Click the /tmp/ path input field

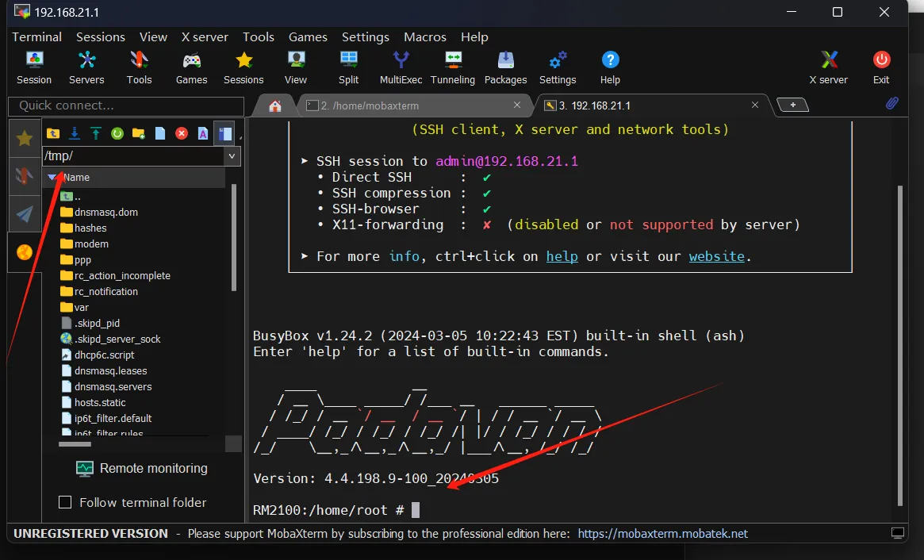point(134,155)
